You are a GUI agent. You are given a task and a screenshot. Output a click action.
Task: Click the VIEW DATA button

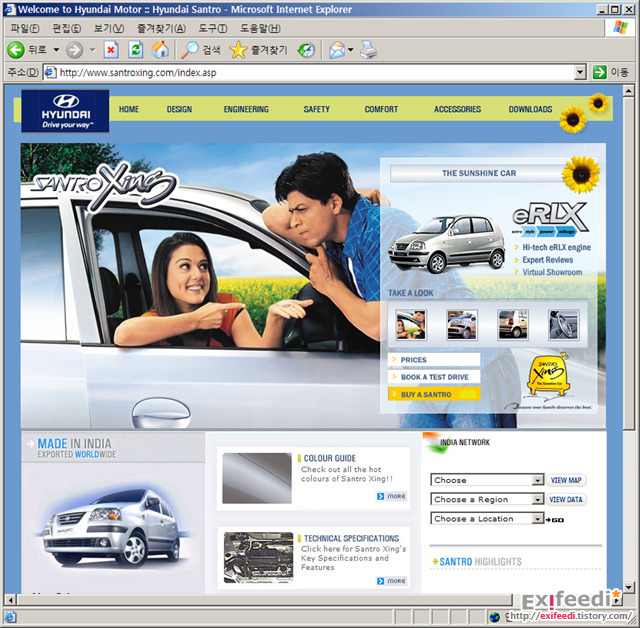(566, 499)
